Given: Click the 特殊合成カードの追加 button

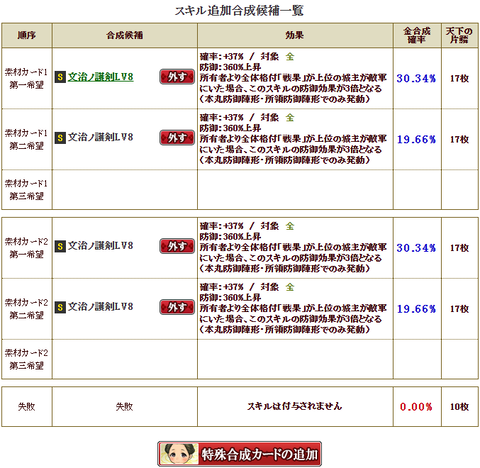Looking at the screenshot, I should [x=239, y=454].
